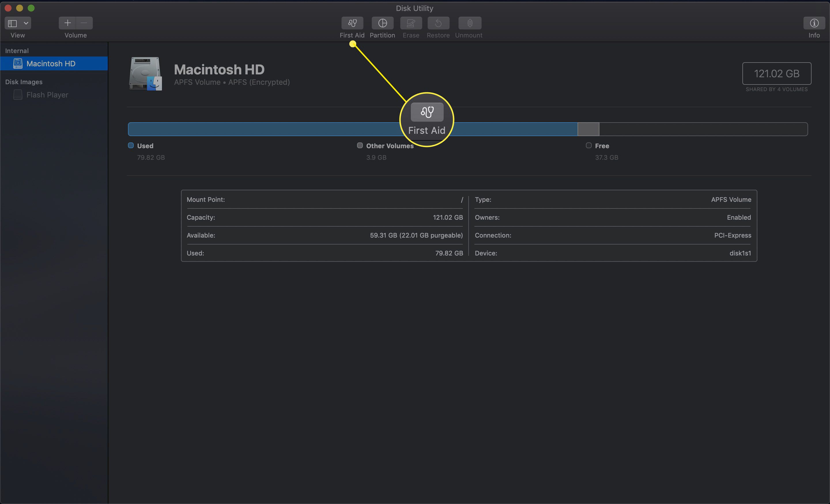The height and width of the screenshot is (504, 830).
Task: Expand the Disk Images section
Action: (x=23, y=81)
